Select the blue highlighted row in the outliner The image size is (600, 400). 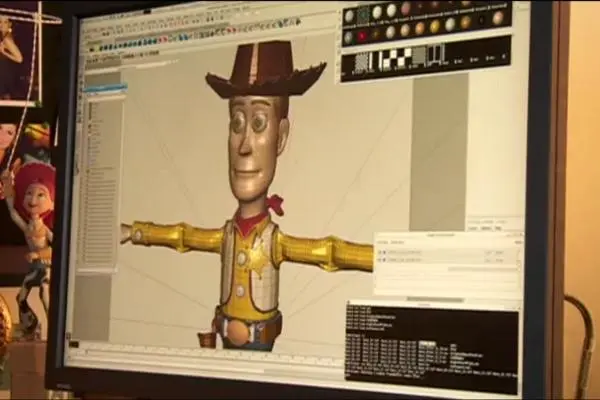point(106,88)
